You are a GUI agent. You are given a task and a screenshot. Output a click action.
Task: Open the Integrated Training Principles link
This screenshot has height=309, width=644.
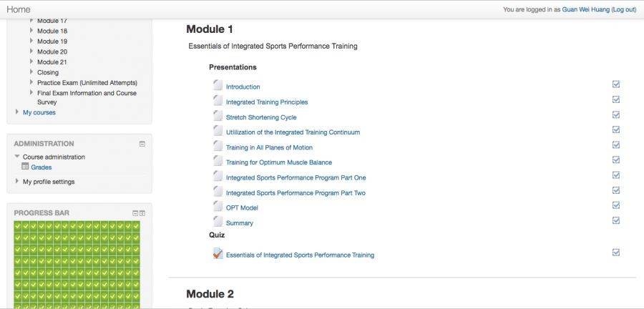[x=266, y=102]
